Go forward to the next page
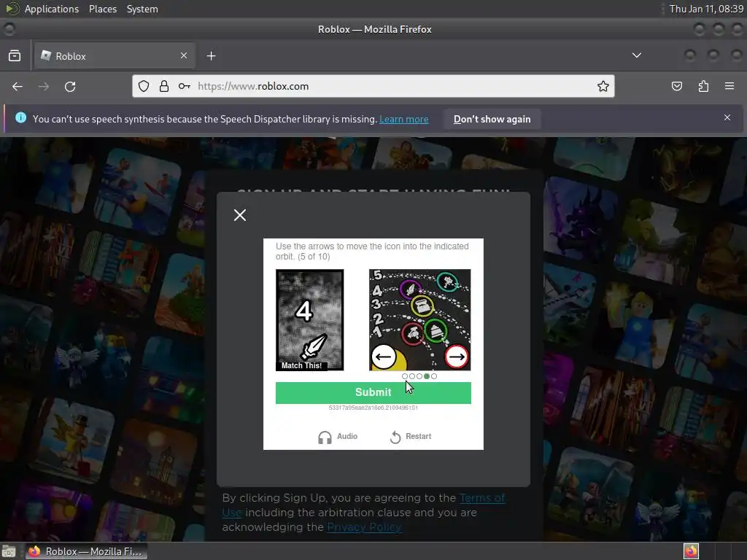Image resolution: width=747 pixels, height=560 pixels. coord(43,87)
